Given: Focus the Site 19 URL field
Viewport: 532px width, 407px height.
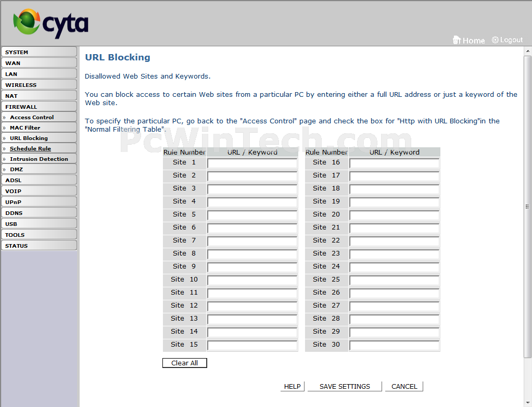Looking at the screenshot, I should (x=395, y=203).
